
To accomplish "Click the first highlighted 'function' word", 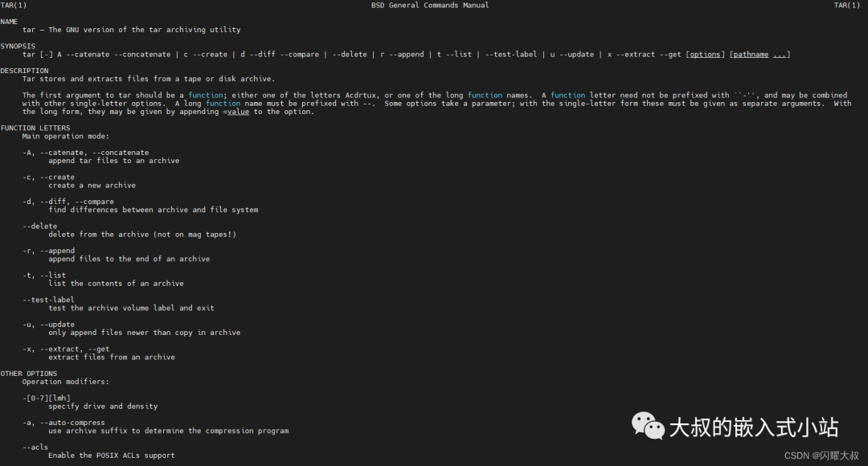I will click(206, 95).
